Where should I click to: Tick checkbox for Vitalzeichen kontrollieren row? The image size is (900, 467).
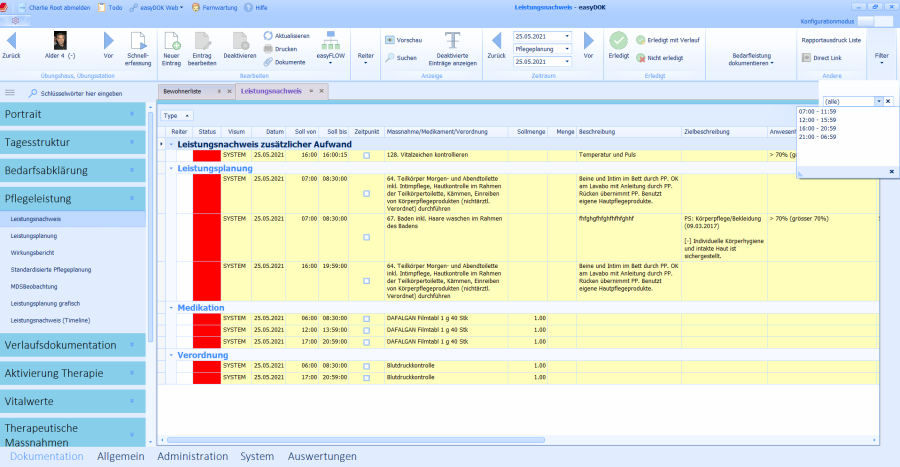(x=366, y=156)
